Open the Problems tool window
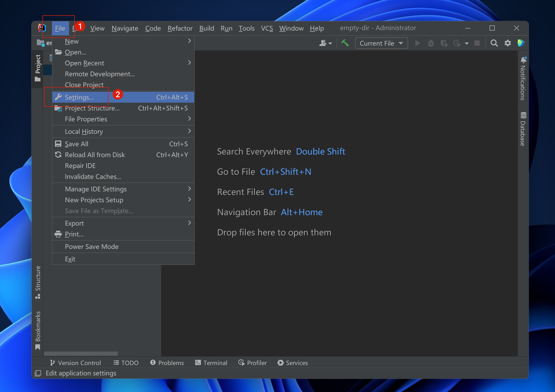Viewport: 555px width, 392px height. pos(167,363)
